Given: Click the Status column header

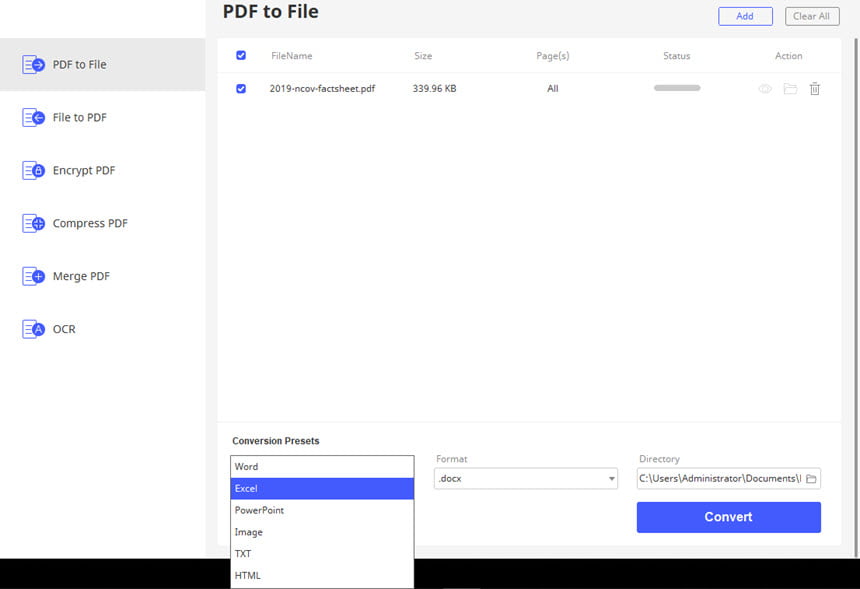Looking at the screenshot, I should click(677, 56).
